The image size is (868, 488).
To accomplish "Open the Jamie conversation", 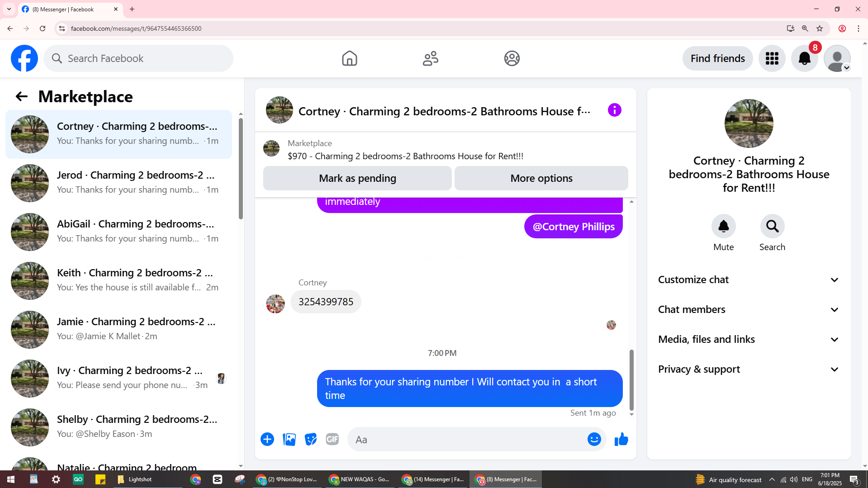I will coord(119,330).
